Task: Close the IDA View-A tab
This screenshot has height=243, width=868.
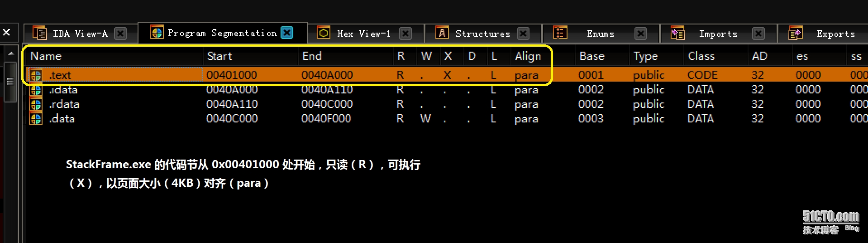Action: pos(120,34)
